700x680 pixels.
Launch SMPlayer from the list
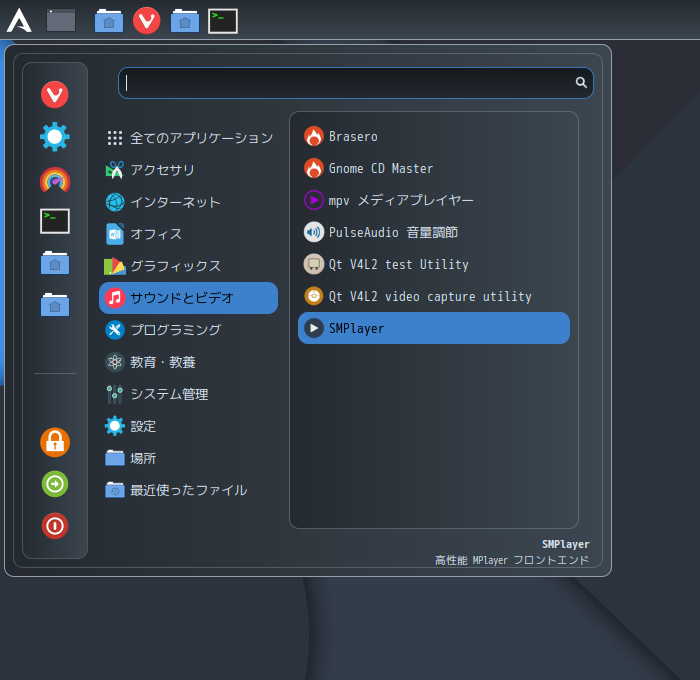tap(434, 328)
